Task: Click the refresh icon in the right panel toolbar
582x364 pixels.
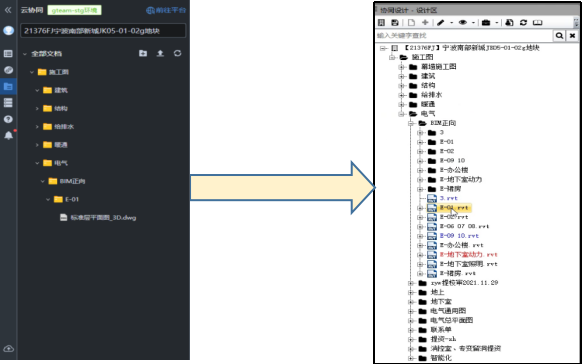Action: 523,23
